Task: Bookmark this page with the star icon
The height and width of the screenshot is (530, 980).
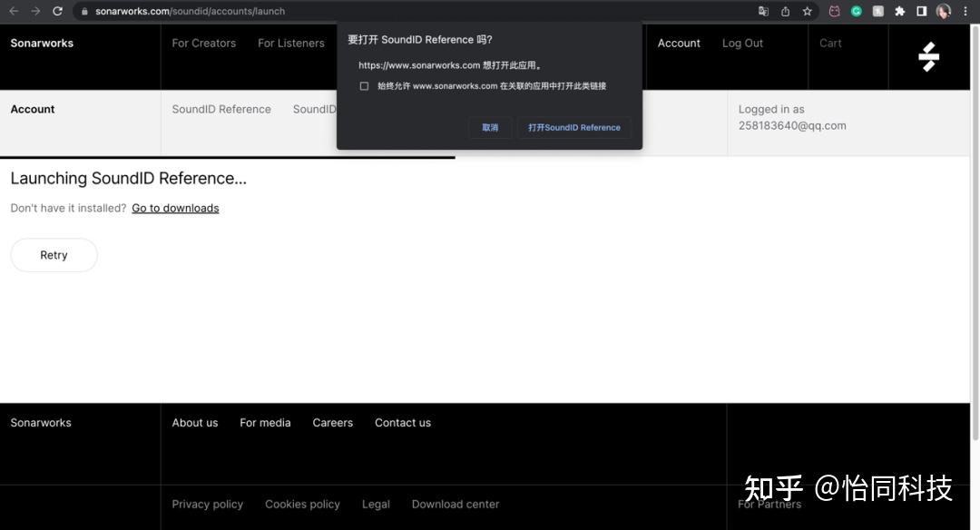Action: click(x=807, y=11)
